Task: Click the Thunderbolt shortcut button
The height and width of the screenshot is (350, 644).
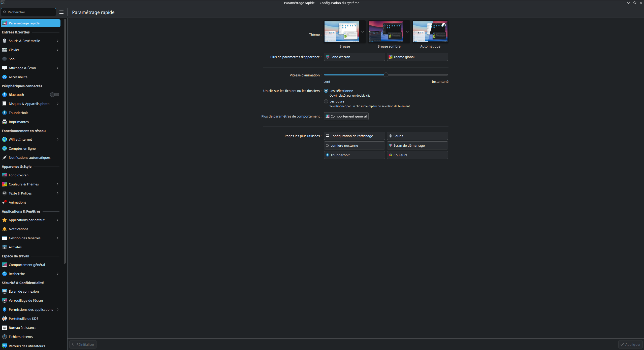Action: click(354, 155)
